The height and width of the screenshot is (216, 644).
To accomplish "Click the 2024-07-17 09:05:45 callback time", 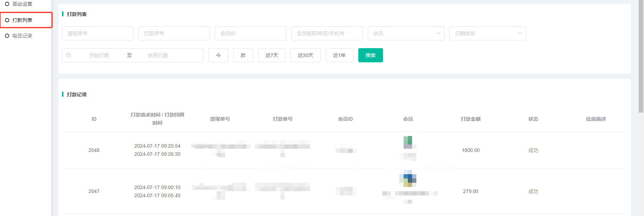I will [x=157, y=195].
